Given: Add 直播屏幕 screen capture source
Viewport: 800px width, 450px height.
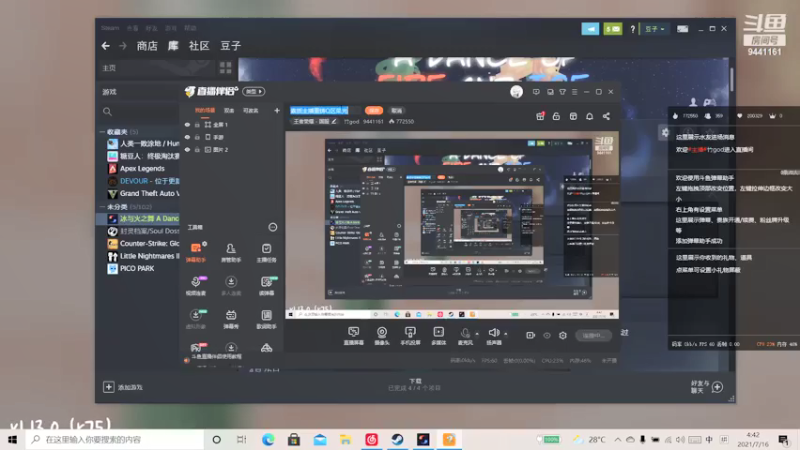Looking at the screenshot, I should (354, 336).
